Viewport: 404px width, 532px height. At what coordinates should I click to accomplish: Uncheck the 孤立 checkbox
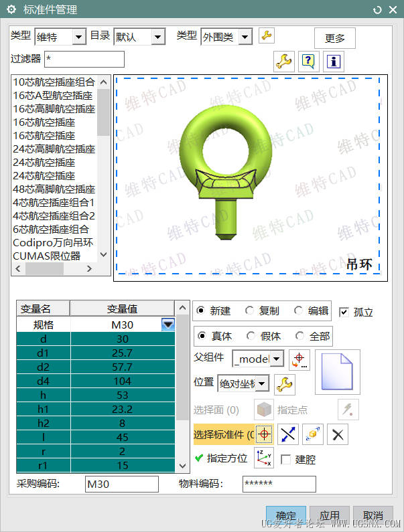344,312
